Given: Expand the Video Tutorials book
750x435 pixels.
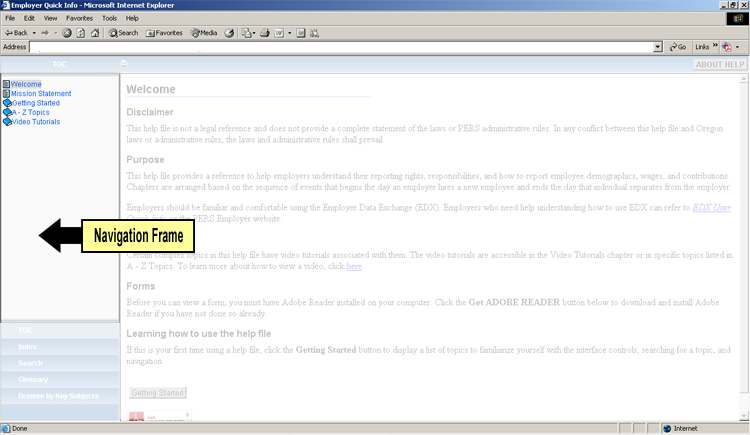Looking at the screenshot, I should [36, 122].
